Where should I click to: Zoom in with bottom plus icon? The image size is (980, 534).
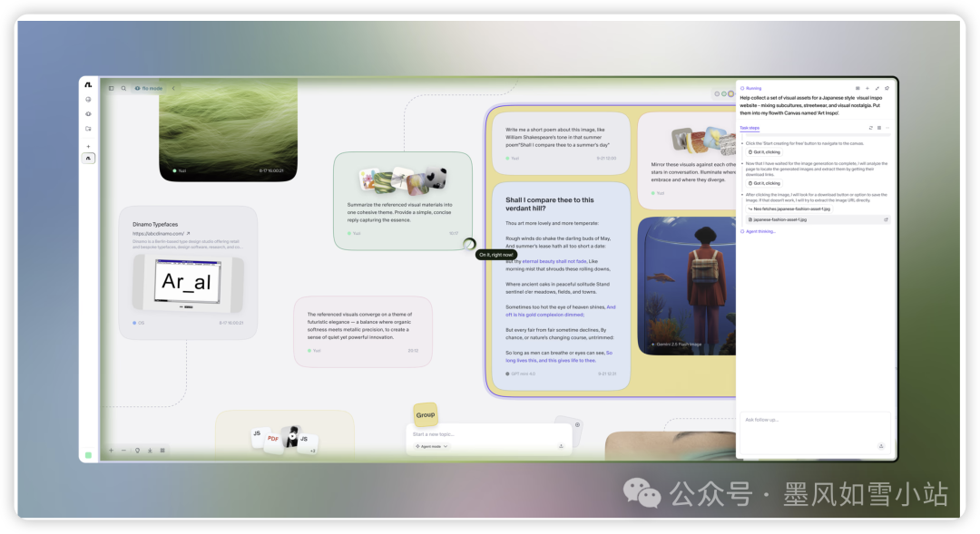coord(112,451)
